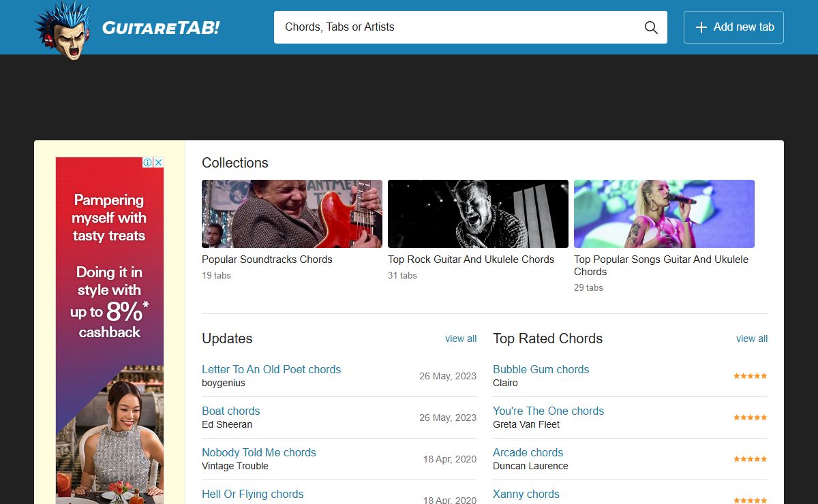Click the Bubble Gum star rating
818x504 pixels.
(x=751, y=376)
